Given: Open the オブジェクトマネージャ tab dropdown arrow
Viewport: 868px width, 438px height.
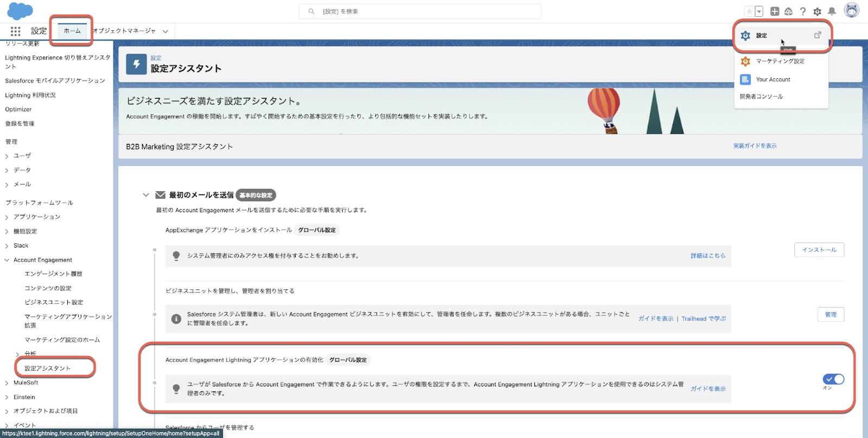Looking at the screenshot, I should tap(165, 31).
